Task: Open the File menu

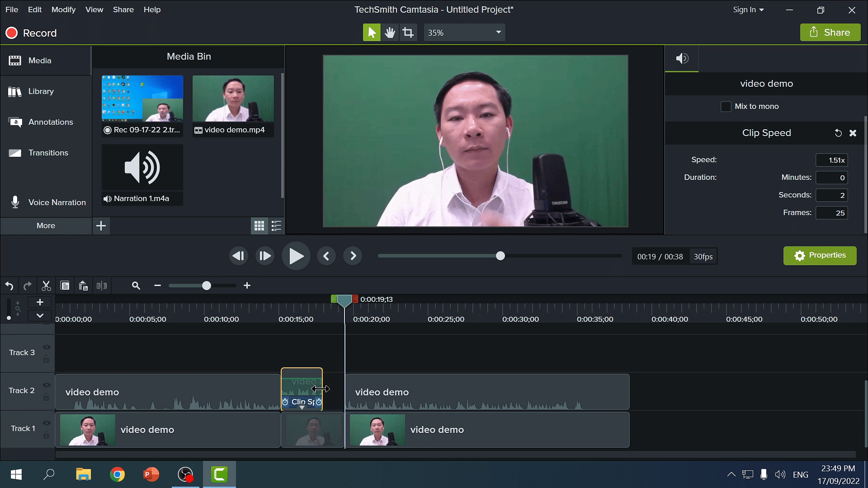Action: [x=12, y=9]
